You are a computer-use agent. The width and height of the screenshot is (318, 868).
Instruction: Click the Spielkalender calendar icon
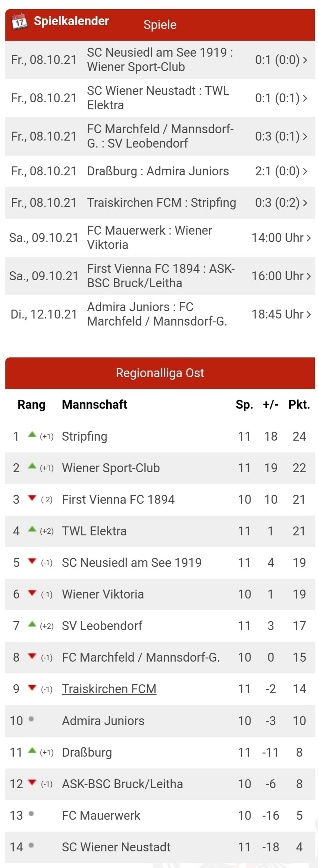19,22
